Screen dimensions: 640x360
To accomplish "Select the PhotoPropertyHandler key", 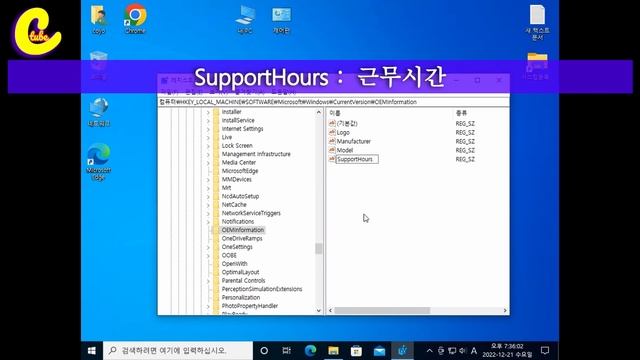I will point(250,306).
